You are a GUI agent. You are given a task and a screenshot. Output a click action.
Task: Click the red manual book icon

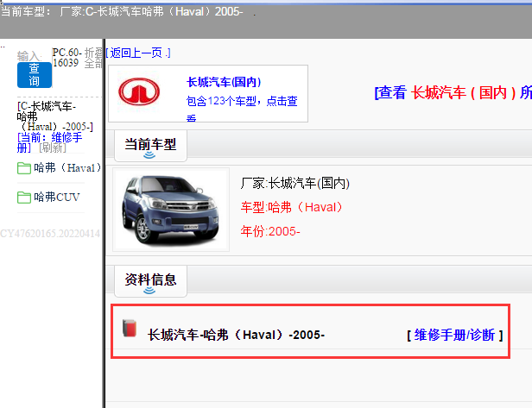[130, 328]
